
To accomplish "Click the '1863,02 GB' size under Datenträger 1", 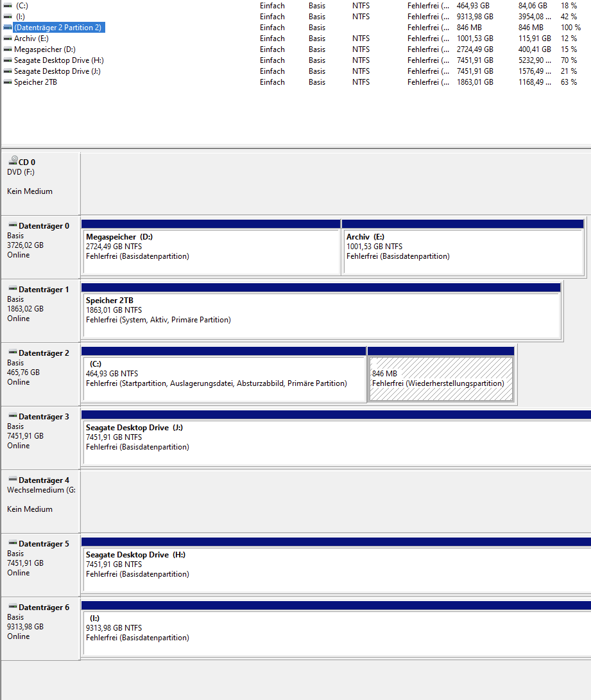I will click(x=26, y=309).
